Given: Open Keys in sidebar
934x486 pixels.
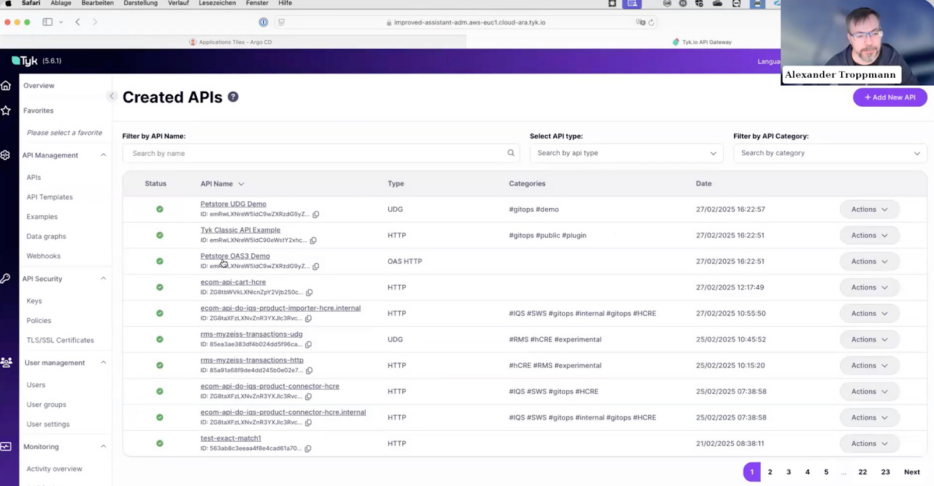Looking at the screenshot, I should (34, 301).
